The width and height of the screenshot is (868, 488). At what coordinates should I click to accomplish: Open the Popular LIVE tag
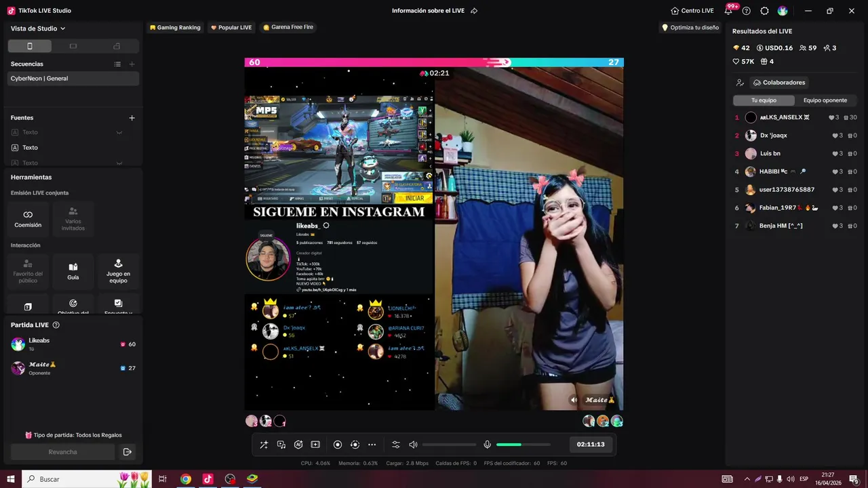pos(231,28)
